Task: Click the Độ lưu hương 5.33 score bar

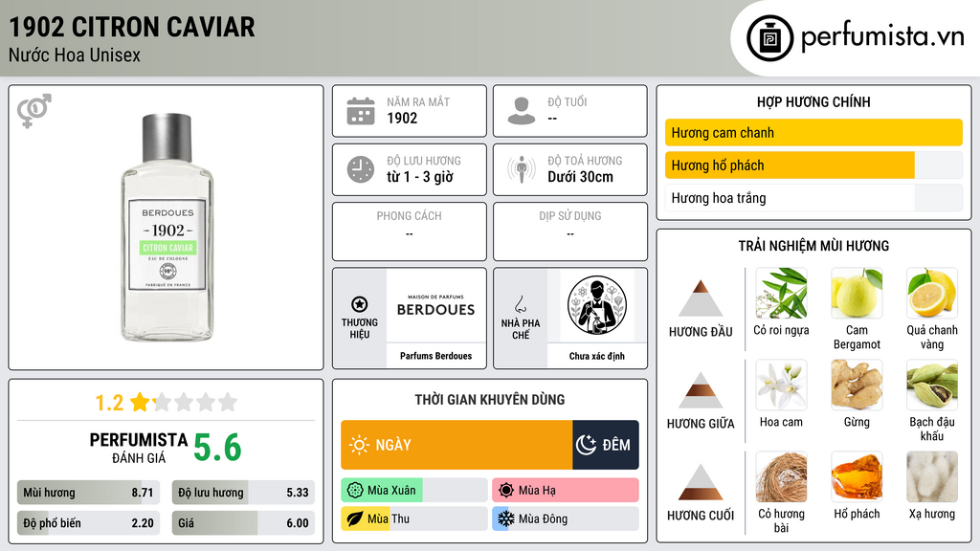Action: click(243, 493)
